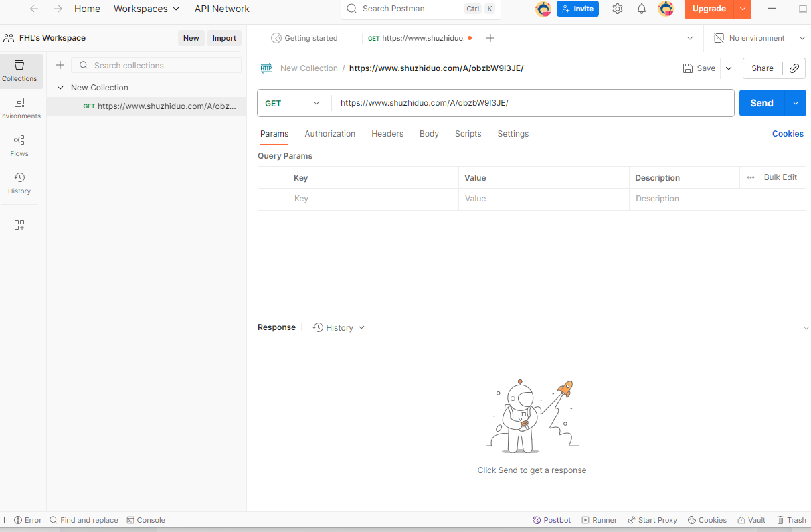Expand the response History dropdown
811x532 pixels.
[339, 327]
